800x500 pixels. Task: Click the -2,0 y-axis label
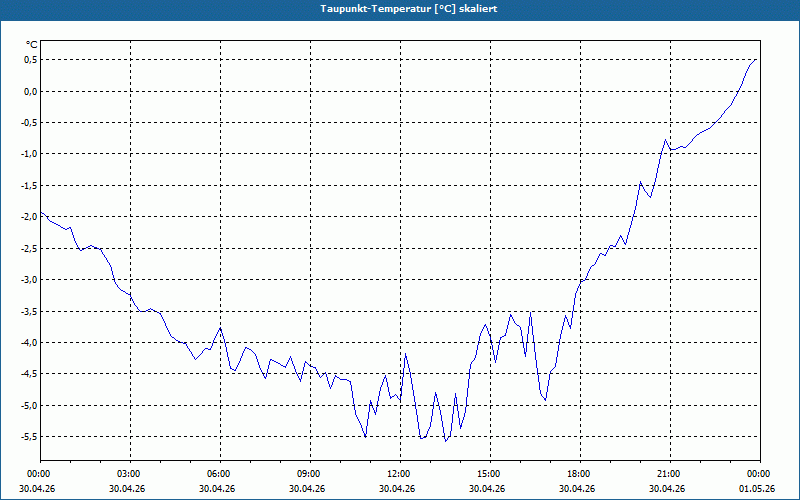(x=30, y=217)
